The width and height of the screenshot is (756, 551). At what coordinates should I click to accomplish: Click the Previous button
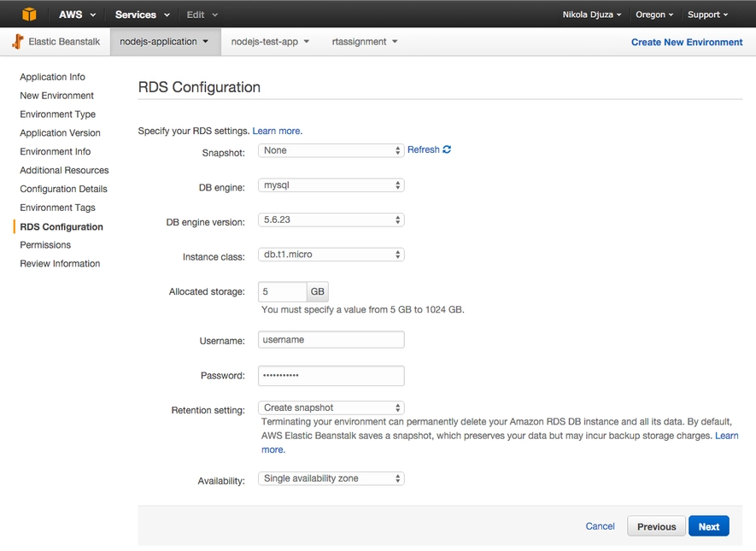[x=656, y=527]
